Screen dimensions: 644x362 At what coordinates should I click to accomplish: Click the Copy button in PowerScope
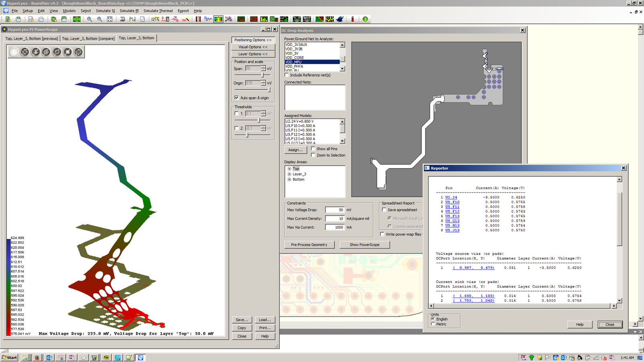(x=242, y=328)
